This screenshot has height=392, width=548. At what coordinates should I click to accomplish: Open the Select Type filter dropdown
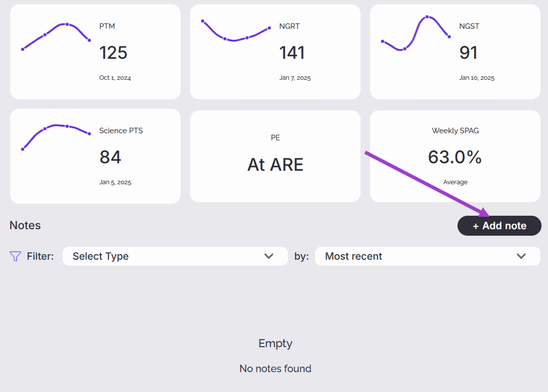[x=175, y=256]
